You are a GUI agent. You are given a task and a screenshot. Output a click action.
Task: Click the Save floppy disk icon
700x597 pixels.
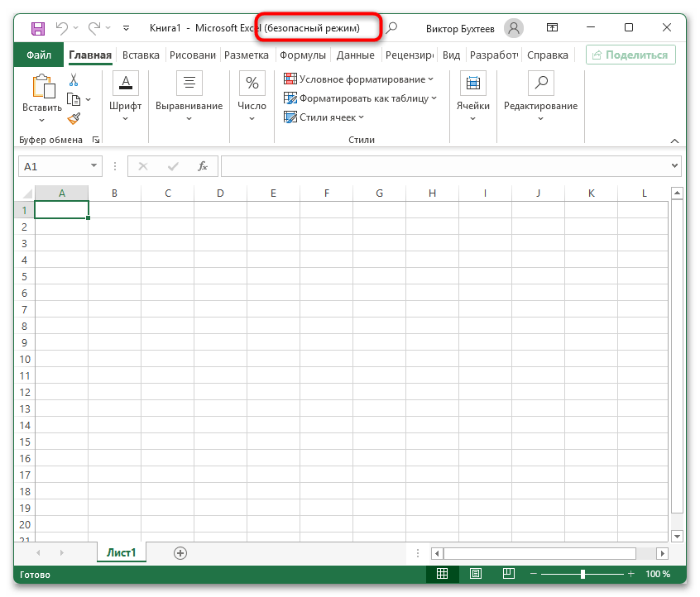coord(38,28)
